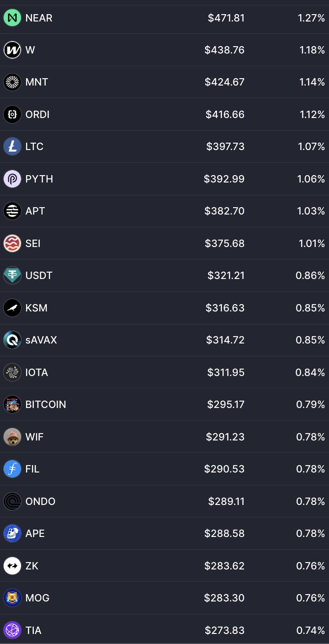Click the ORDI token icon
This screenshot has height=644, width=329.
12,114
